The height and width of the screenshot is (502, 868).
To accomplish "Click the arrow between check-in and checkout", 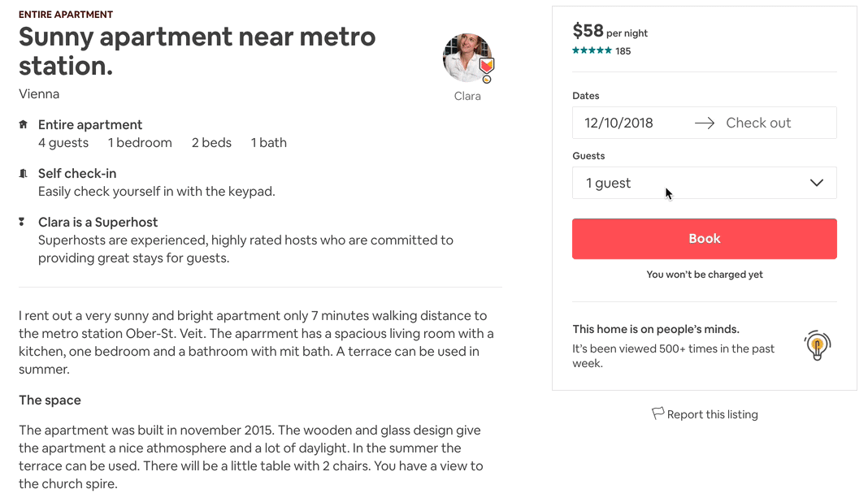I will tap(705, 123).
